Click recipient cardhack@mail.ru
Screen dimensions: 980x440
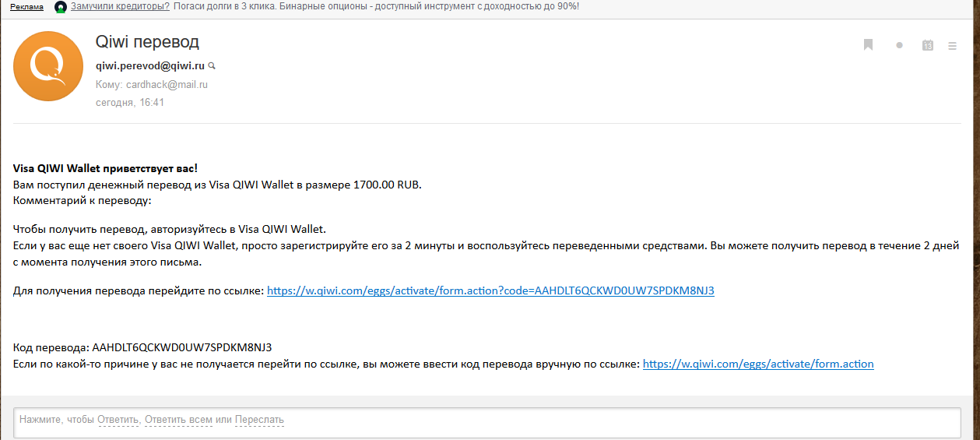click(x=167, y=85)
